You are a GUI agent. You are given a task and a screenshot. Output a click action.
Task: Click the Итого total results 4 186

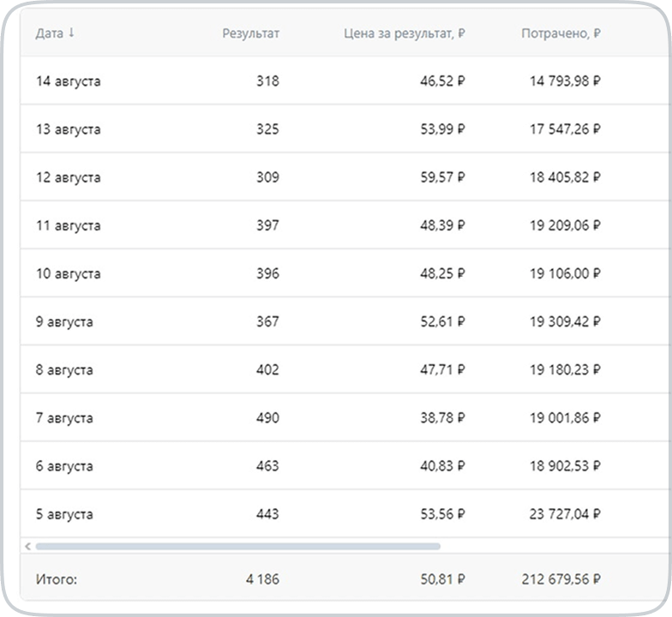[x=262, y=579]
